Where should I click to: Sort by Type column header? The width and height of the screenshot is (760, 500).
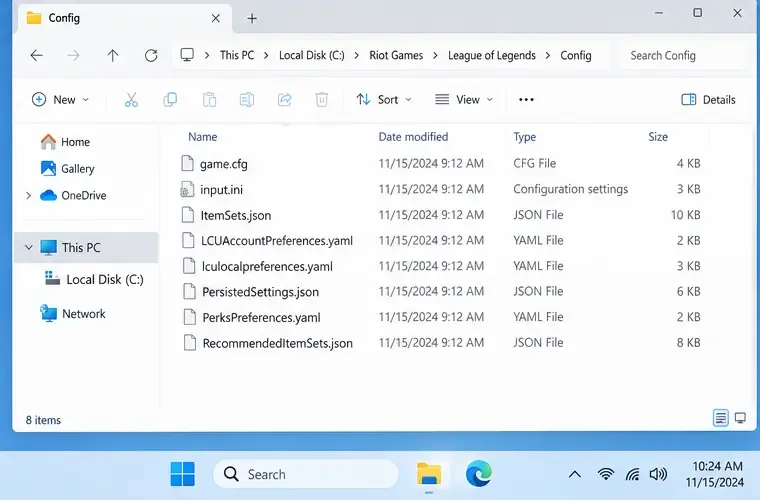click(x=524, y=137)
